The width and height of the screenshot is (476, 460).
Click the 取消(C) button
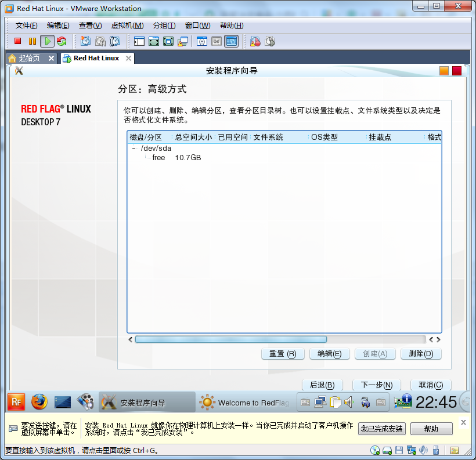point(431,385)
